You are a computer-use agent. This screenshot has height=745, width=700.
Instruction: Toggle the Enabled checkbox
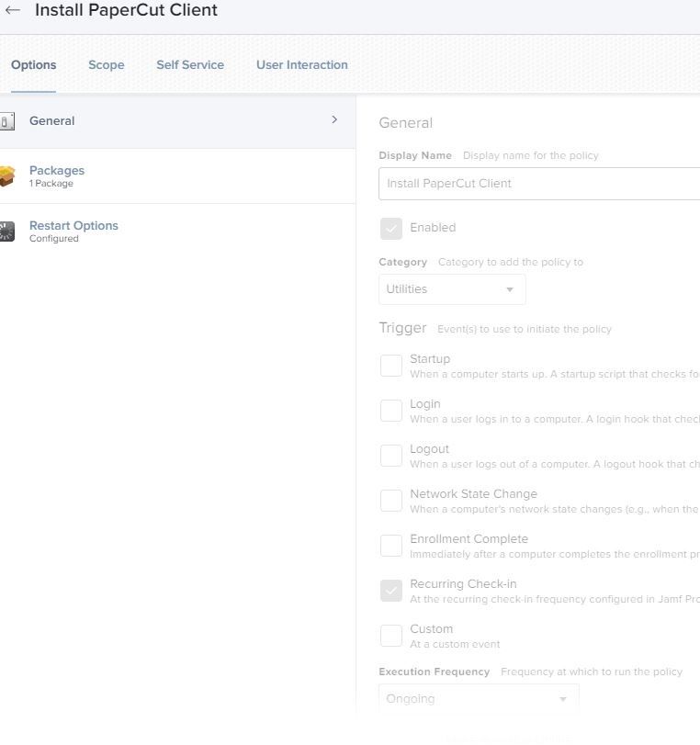click(x=391, y=229)
